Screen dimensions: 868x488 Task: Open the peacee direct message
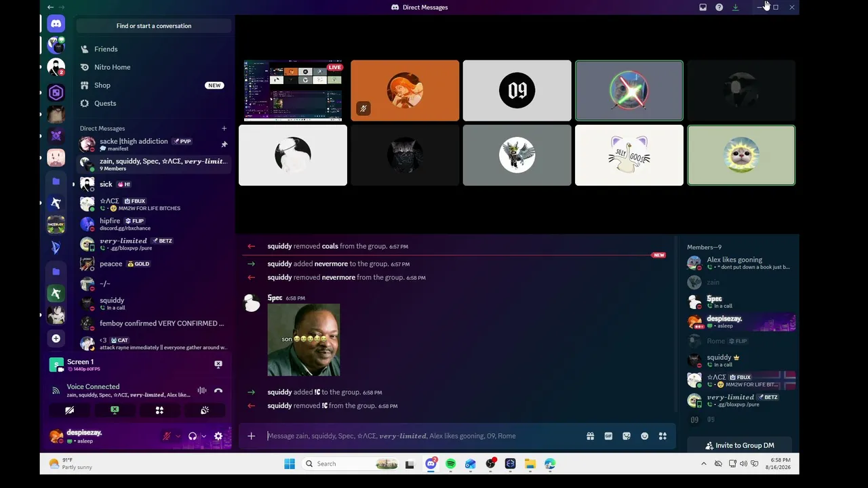click(x=153, y=264)
